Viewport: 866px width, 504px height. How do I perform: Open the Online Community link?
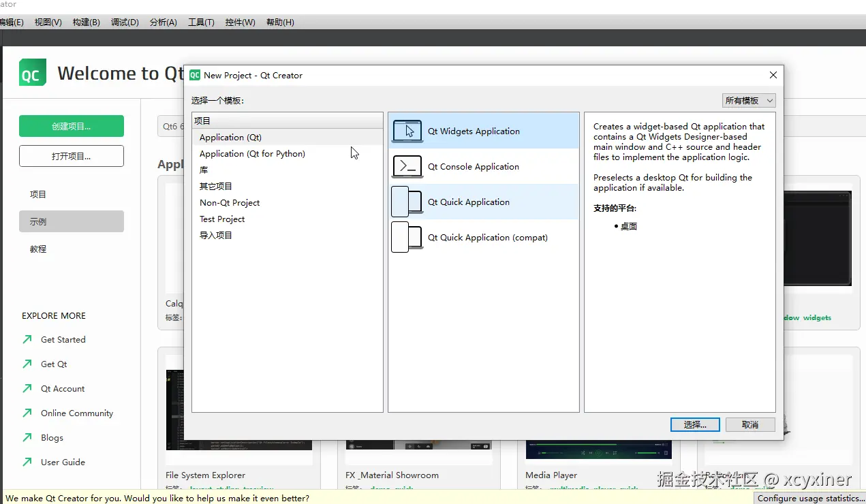pyautogui.click(x=77, y=413)
